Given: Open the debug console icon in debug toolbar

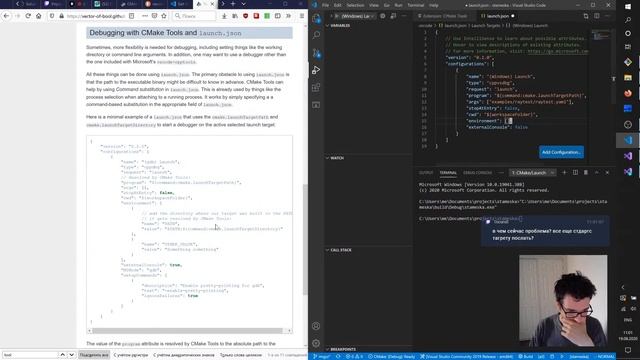Looking at the screenshot, I should 393,16.
